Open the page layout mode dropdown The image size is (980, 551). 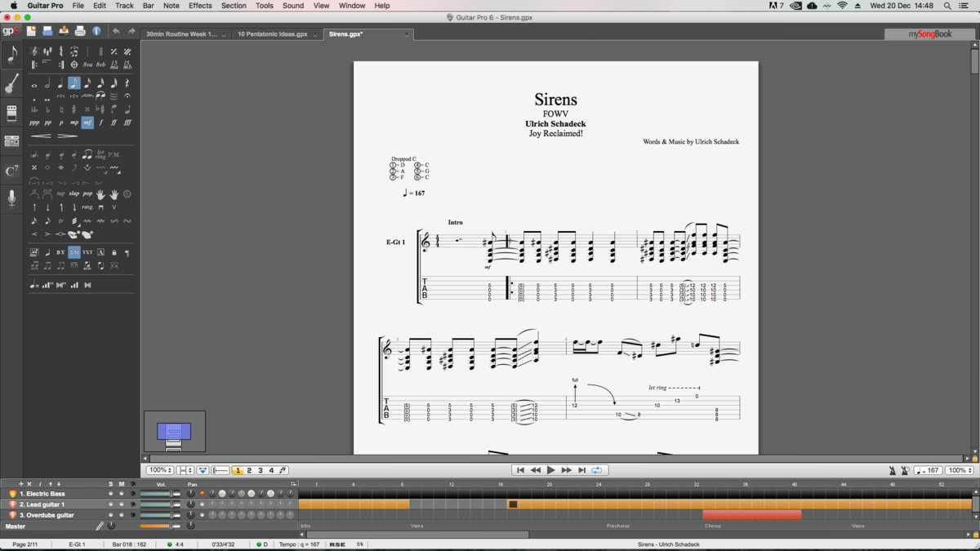click(185, 470)
